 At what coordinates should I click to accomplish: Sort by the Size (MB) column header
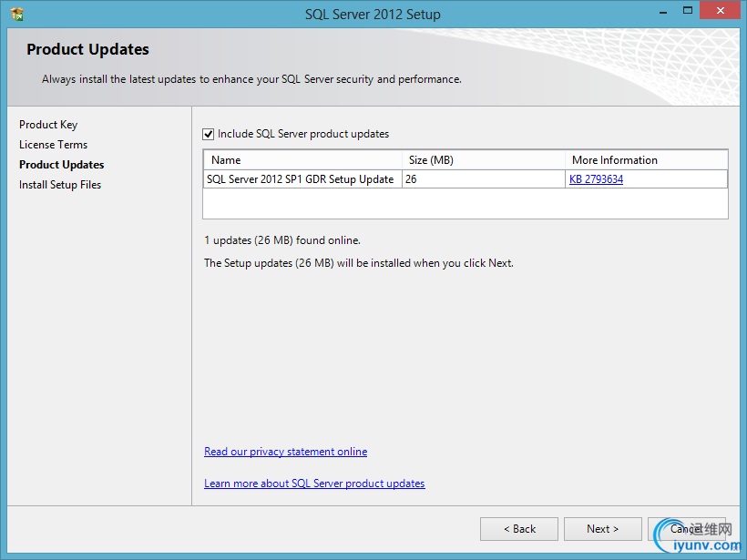point(484,160)
